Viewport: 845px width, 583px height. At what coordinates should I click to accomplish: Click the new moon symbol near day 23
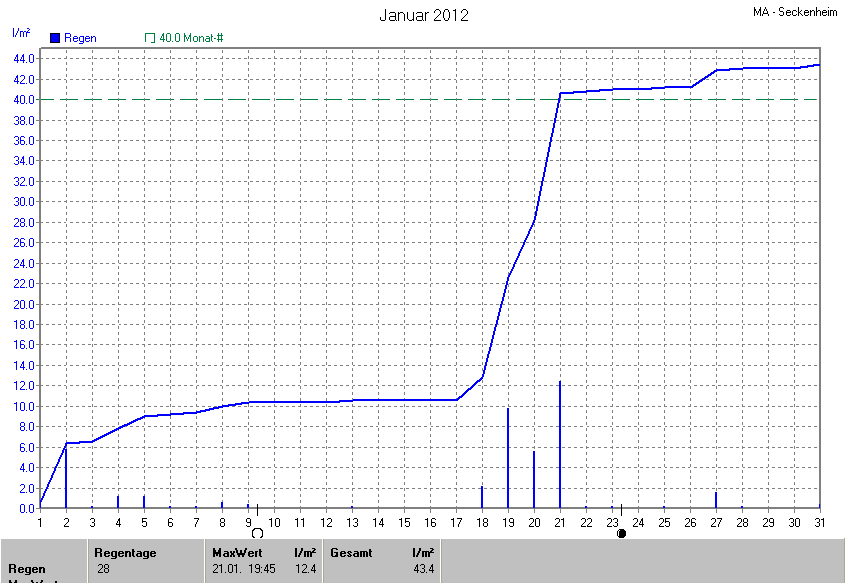[x=621, y=534]
